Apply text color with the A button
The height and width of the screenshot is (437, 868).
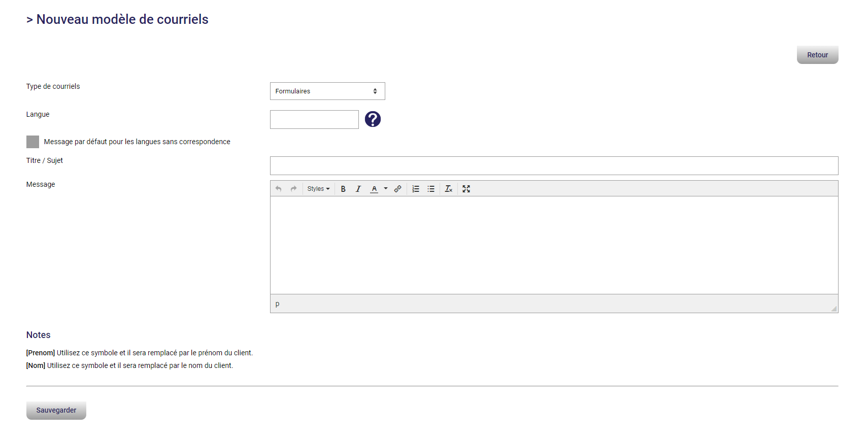click(374, 189)
